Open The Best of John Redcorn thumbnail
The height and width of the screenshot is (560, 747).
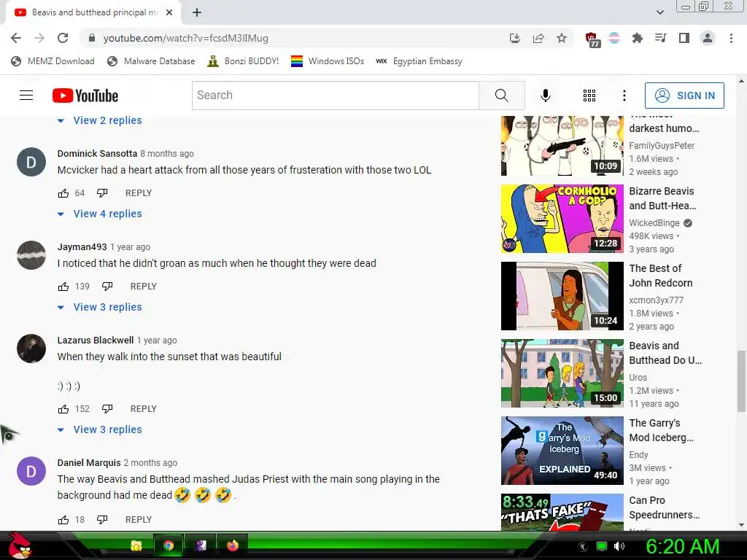[562, 296]
